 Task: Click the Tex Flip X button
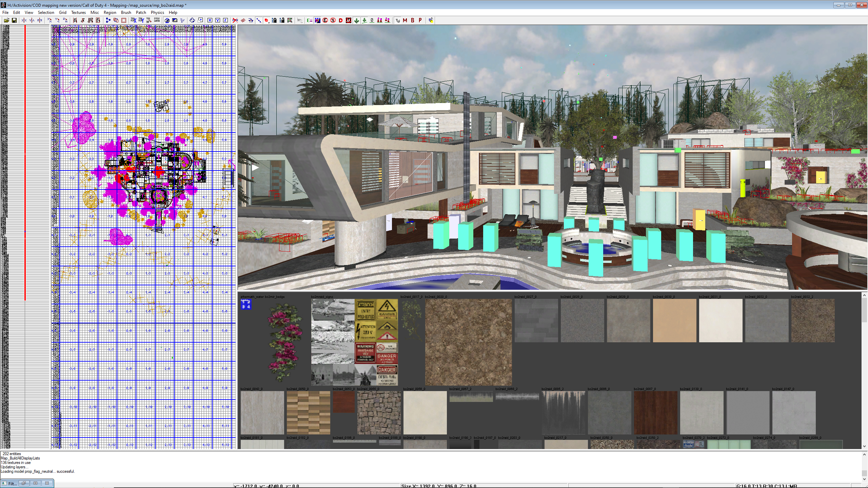(134, 20)
